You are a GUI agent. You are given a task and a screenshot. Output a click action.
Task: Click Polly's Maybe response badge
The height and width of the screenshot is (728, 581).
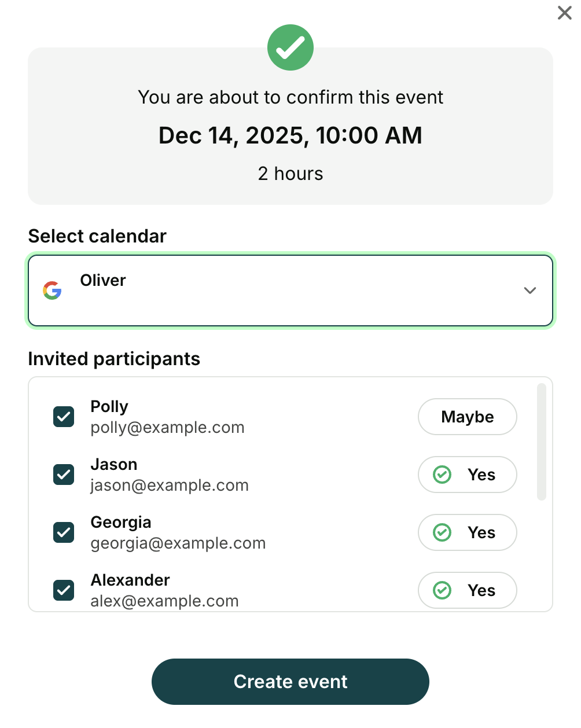click(x=467, y=417)
